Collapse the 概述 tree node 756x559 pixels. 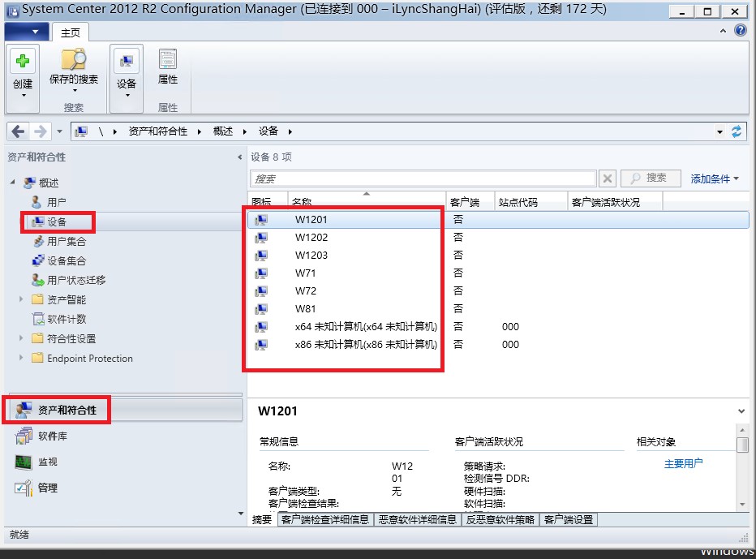13,183
